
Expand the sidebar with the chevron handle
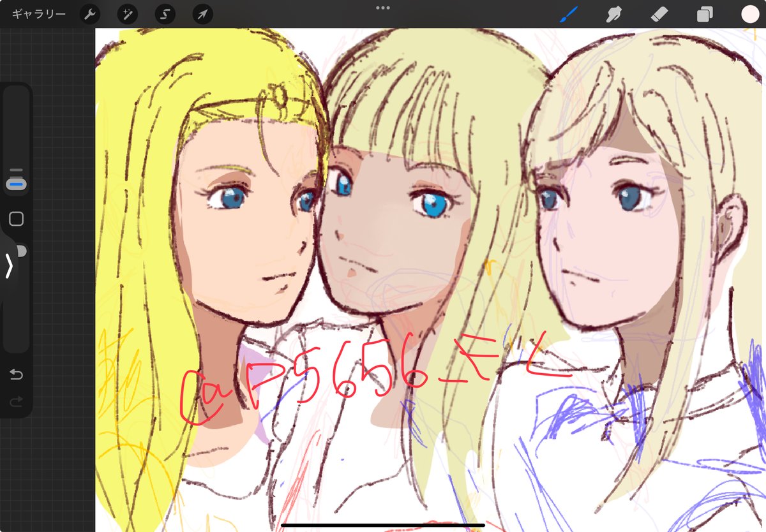9,266
